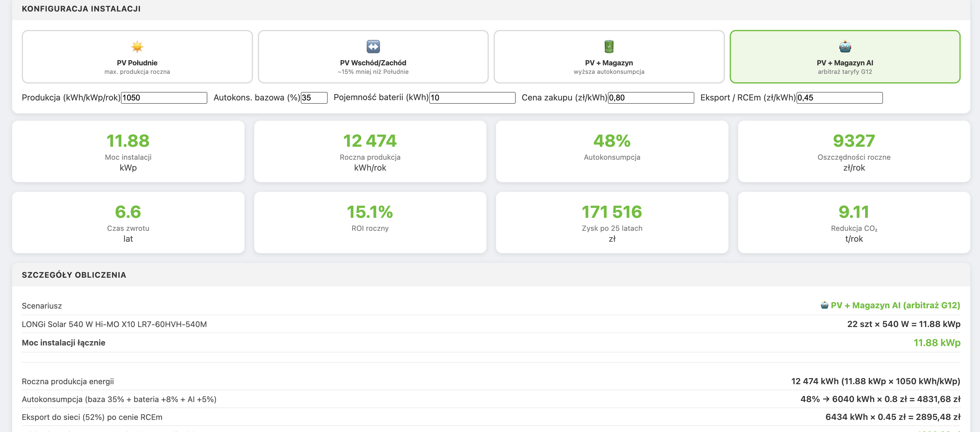Focus the Eksport / RCEm price field
The height and width of the screenshot is (432, 980).
tap(839, 98)
